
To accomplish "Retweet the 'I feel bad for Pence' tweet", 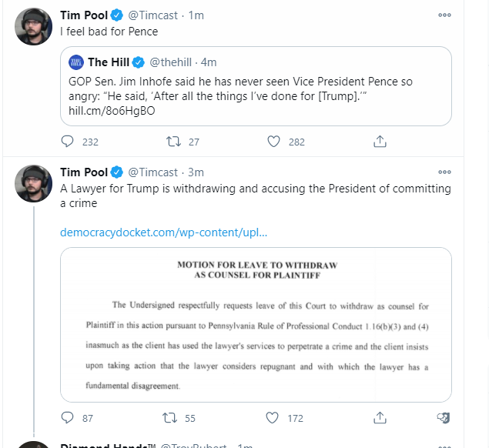I will pos(173,141).
